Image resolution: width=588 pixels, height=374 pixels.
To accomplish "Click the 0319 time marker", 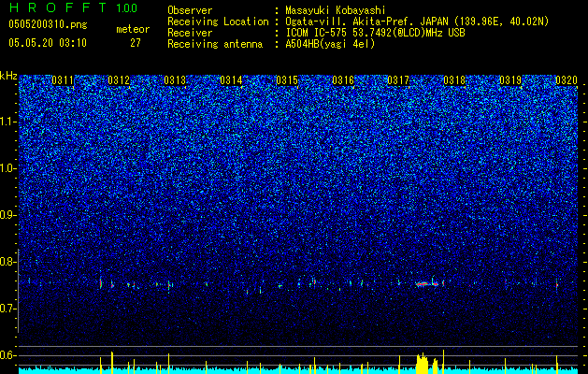I will 510,80.
